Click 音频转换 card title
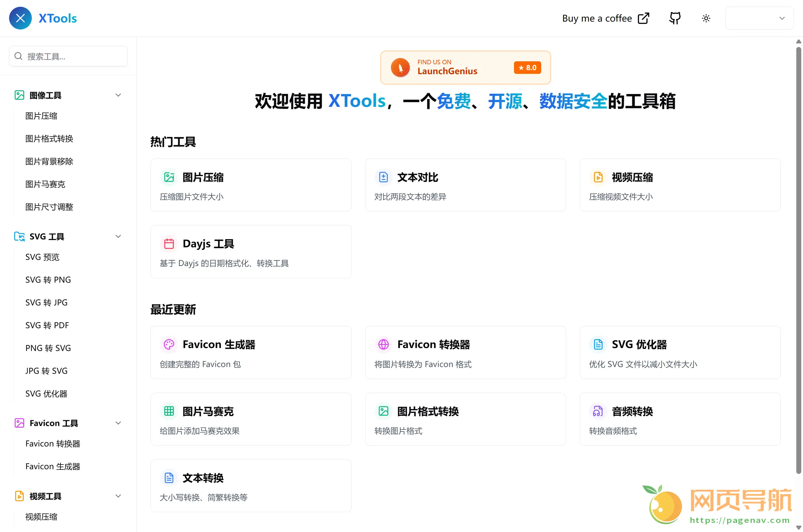 point(632,411)
